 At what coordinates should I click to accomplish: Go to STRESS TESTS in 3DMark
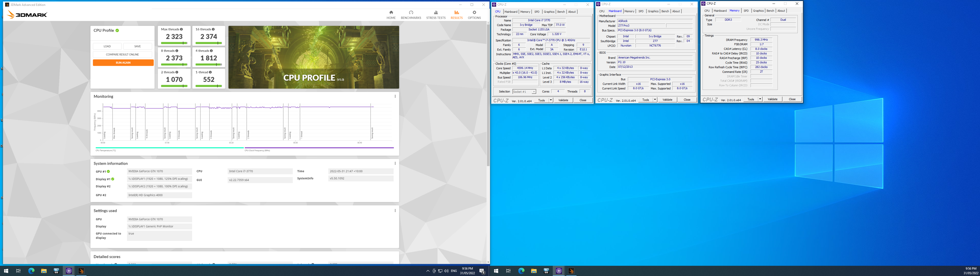pyautogui.click(x=436, y=15)
